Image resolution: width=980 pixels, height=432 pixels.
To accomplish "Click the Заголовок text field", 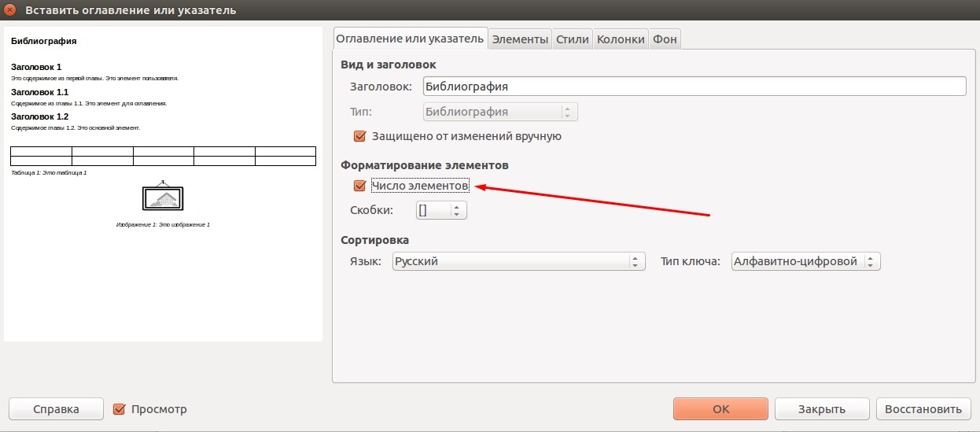I will tap(694, 87).
